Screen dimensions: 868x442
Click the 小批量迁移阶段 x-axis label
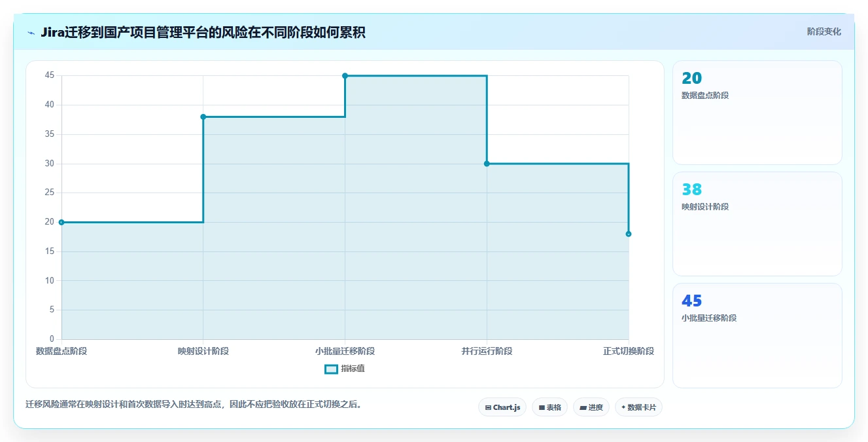[x=345, y=351]
